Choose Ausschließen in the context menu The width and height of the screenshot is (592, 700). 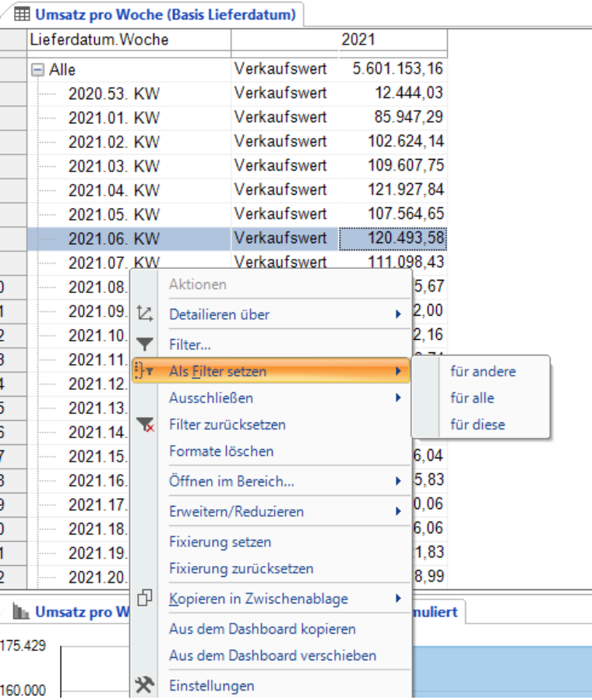(271, 398)
